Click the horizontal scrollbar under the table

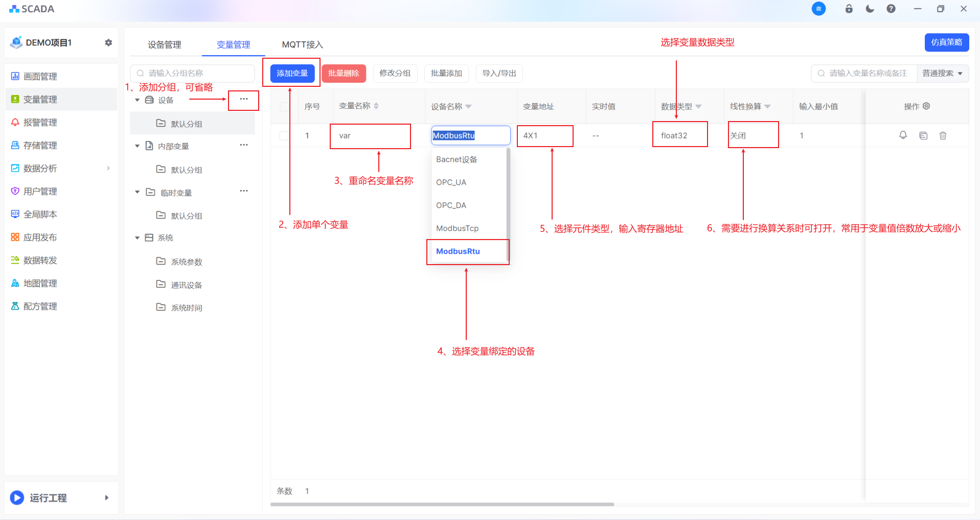[442, 504]
